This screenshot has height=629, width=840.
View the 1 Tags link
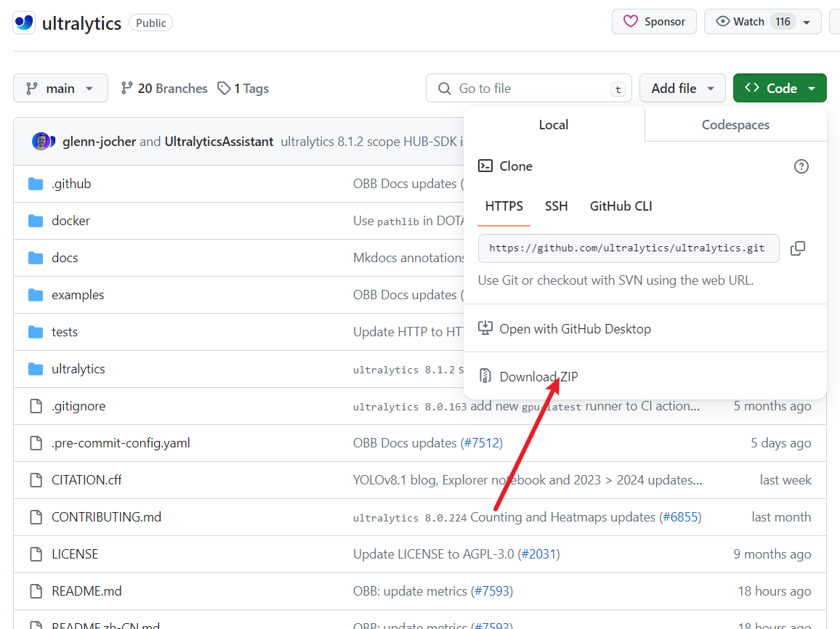click(243, 89)
